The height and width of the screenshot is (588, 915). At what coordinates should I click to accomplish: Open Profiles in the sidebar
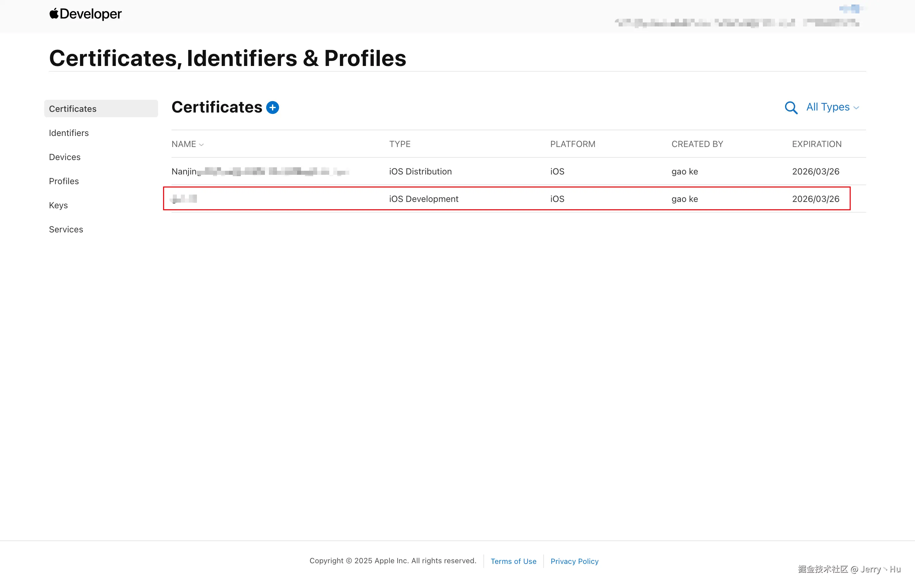pos(64,181)
